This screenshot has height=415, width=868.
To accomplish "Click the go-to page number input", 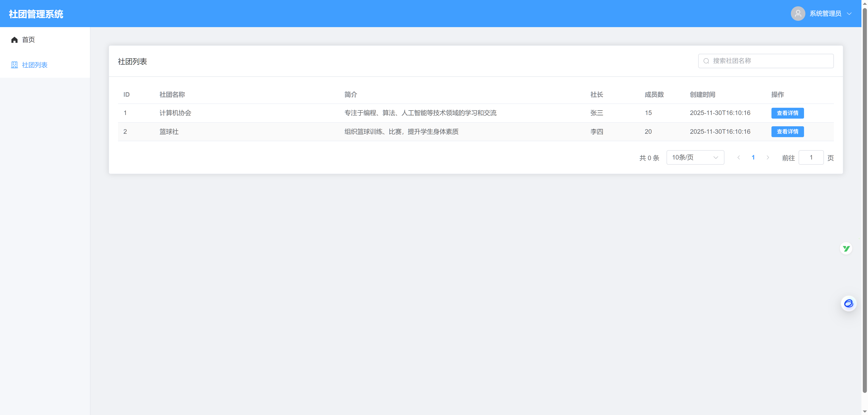I will click(811, 157).
